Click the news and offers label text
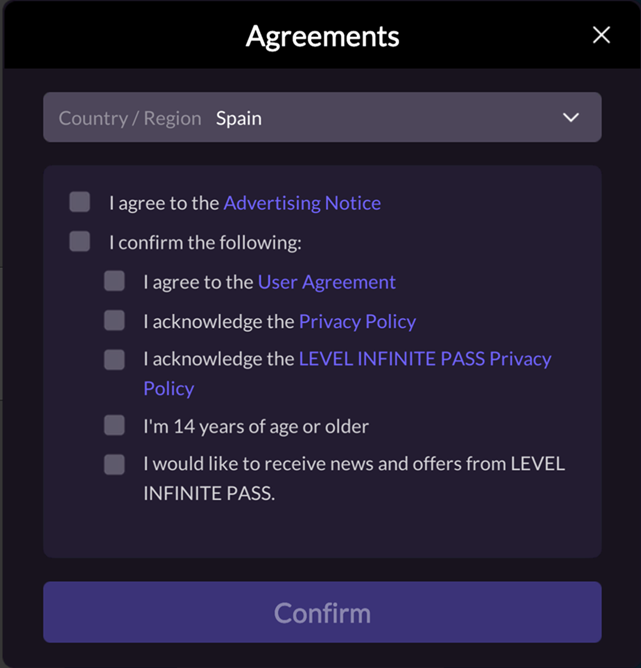This screenshot has width=641, height=668. (354, 464)
